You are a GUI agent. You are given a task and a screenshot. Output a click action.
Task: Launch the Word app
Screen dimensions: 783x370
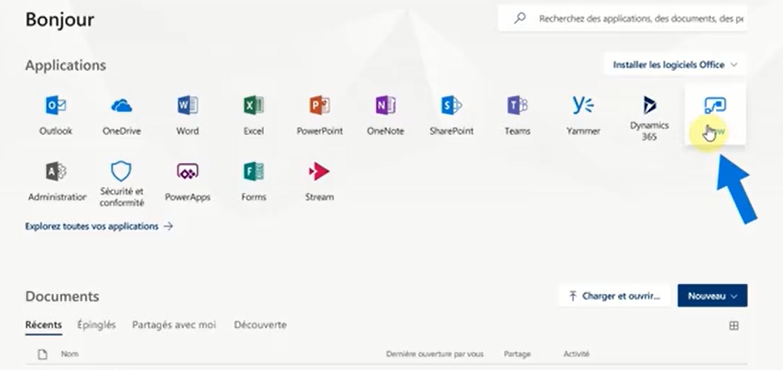187,116
